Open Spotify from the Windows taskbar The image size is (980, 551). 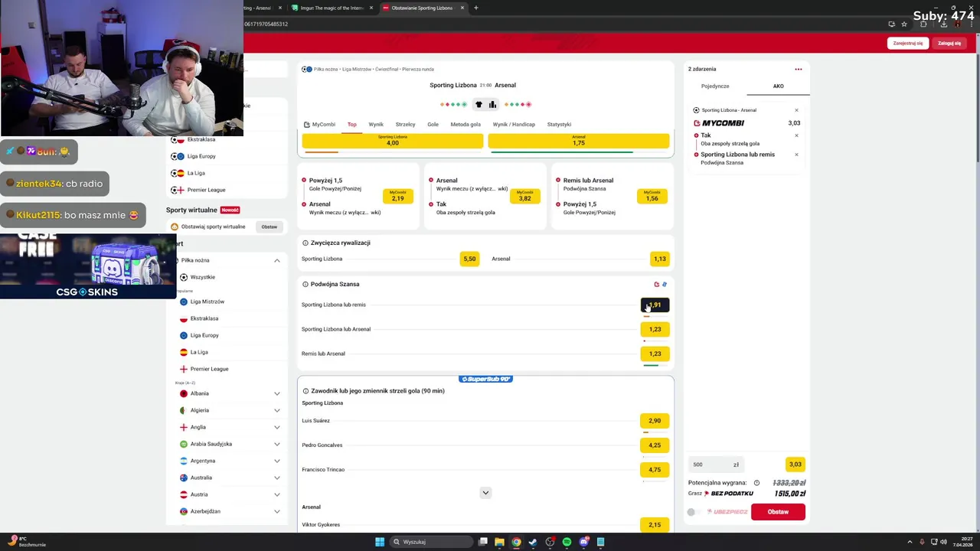(567, 542)
